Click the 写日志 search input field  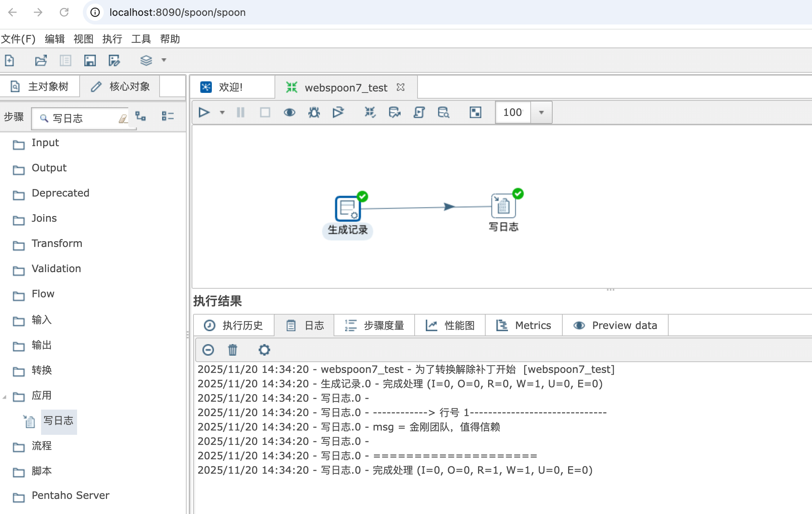83,118
